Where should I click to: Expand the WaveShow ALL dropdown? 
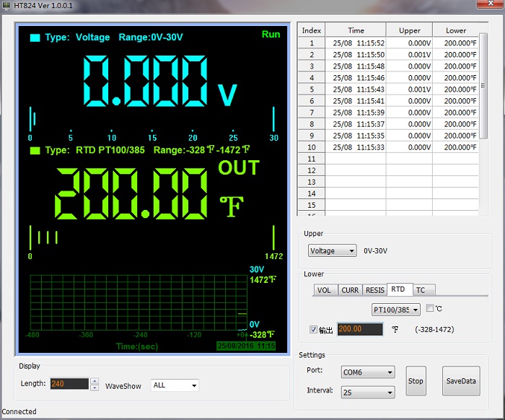(x=175, y=385)
